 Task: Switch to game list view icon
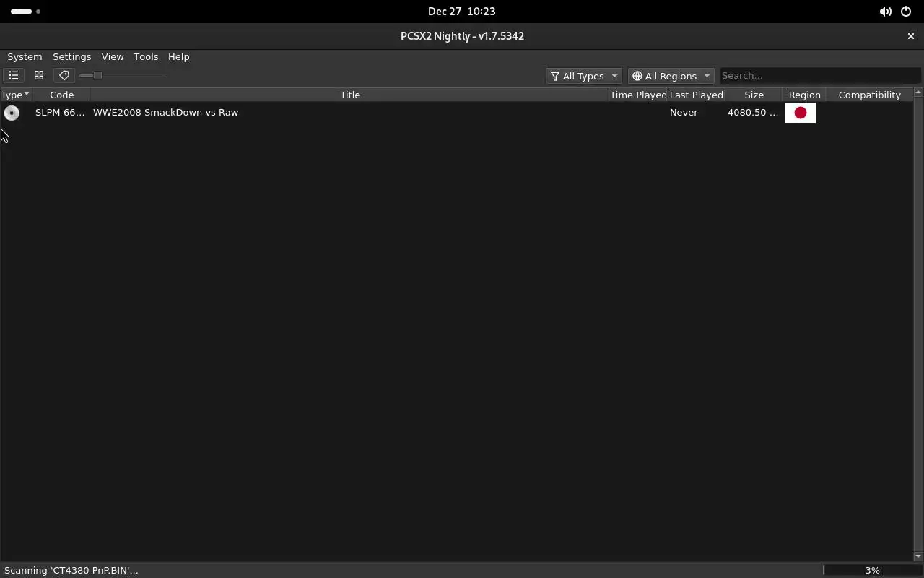point(14,75)
